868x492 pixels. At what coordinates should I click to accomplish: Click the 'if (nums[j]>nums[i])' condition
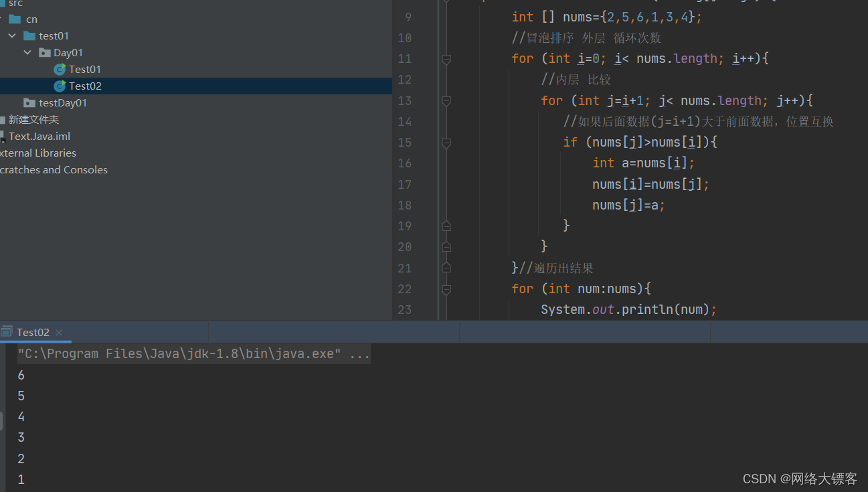tap(640, 143)
